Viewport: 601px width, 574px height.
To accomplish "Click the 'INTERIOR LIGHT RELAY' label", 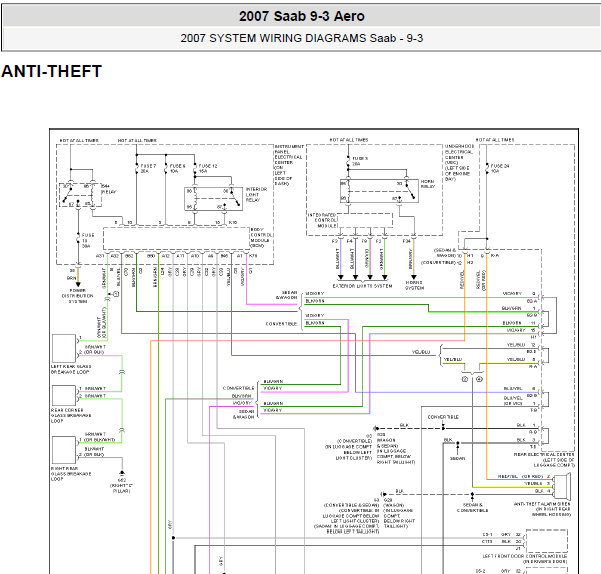I will tap(256, 195).
